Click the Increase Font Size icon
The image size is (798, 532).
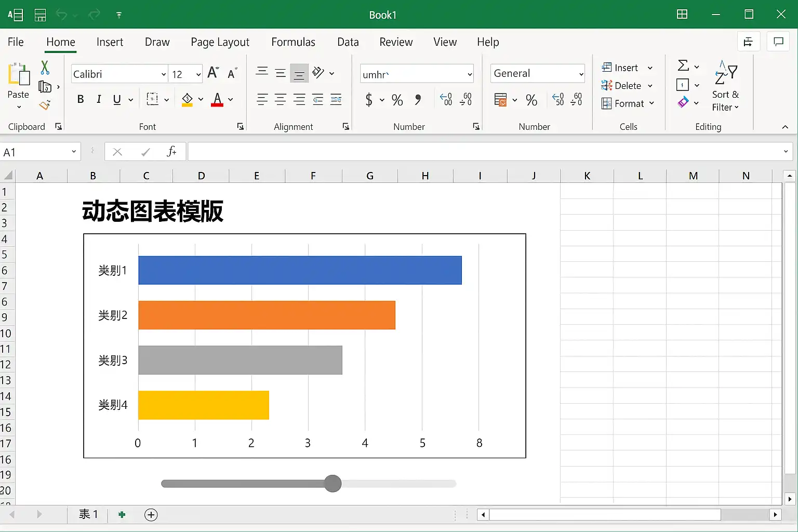pyautogui.click(x=213, y=73)
